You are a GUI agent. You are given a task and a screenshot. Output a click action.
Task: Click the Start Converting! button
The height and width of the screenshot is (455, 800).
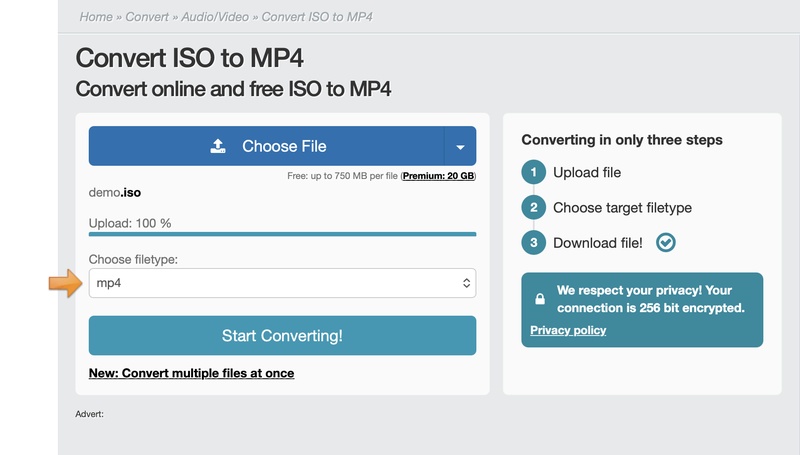[x=282, y=336]
